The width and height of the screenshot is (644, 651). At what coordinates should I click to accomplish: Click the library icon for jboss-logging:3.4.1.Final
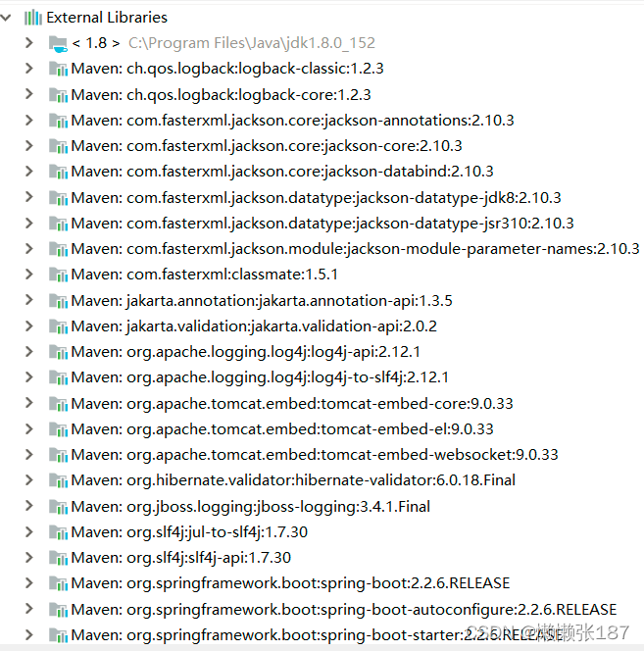(x=58, y=507)
